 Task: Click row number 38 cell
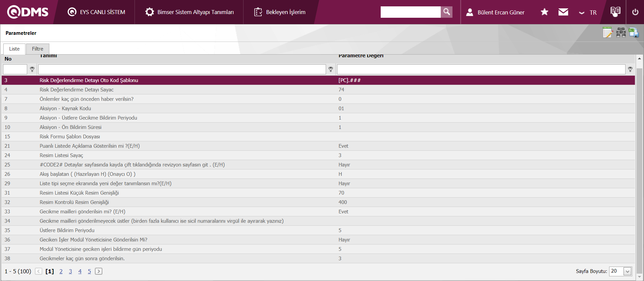point(7,259)
